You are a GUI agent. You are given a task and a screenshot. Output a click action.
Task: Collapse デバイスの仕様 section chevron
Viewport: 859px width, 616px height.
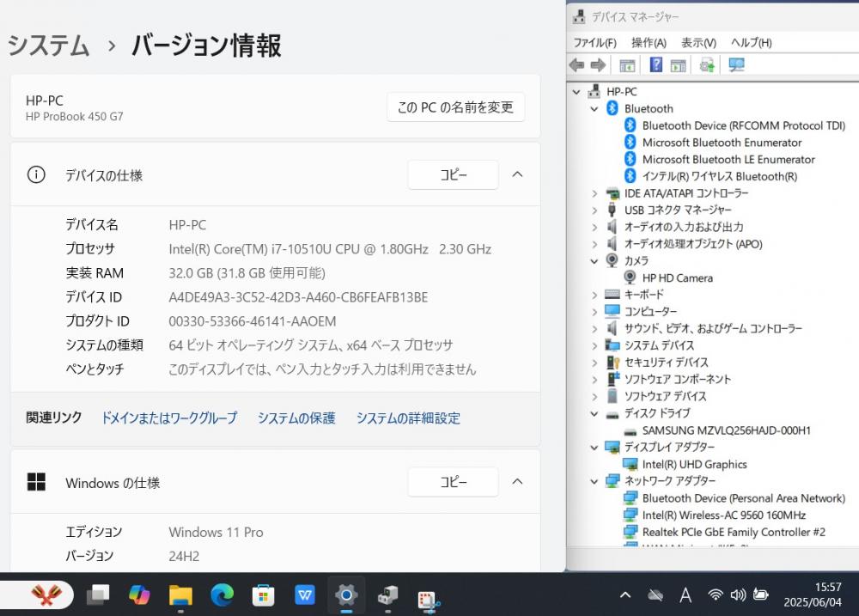pyautogui.click(x=517, y=174)
